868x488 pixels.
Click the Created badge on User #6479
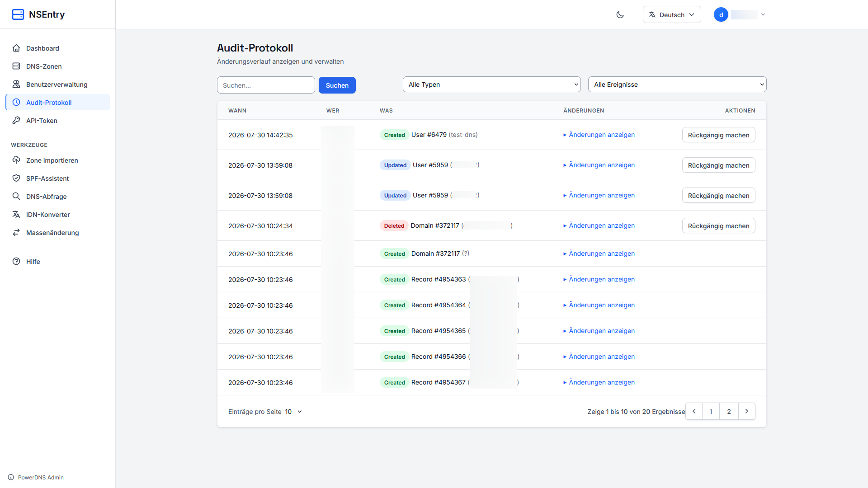(394, 135)
